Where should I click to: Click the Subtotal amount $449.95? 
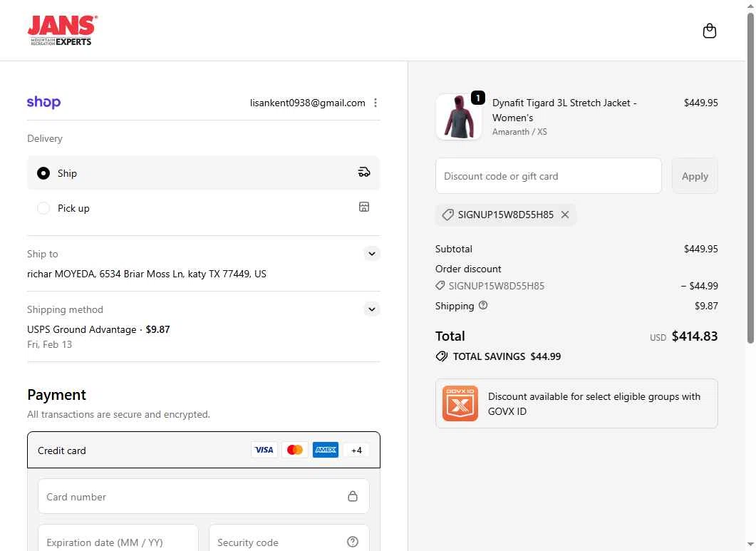[x=700, y=249]
